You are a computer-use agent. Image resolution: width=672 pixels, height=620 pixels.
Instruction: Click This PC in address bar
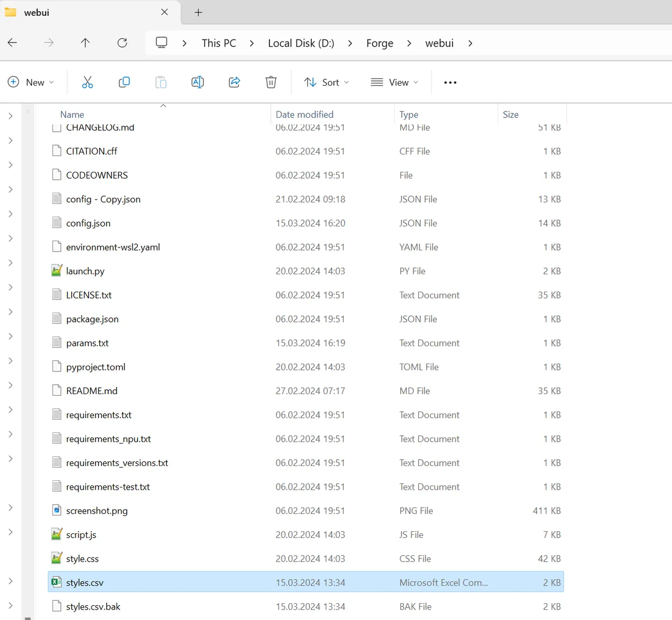pos(219,43)
